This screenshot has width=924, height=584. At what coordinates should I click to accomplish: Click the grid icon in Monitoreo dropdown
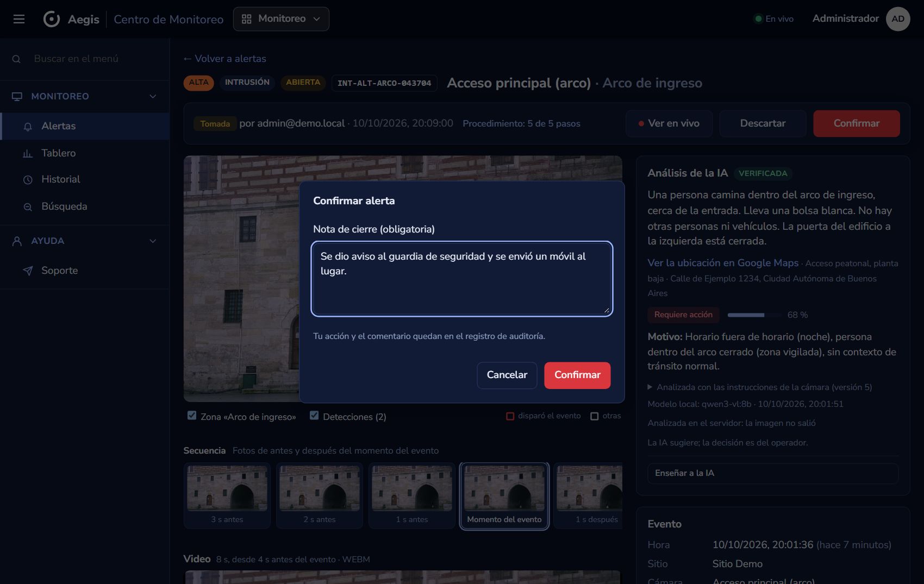tap(247, 19)
